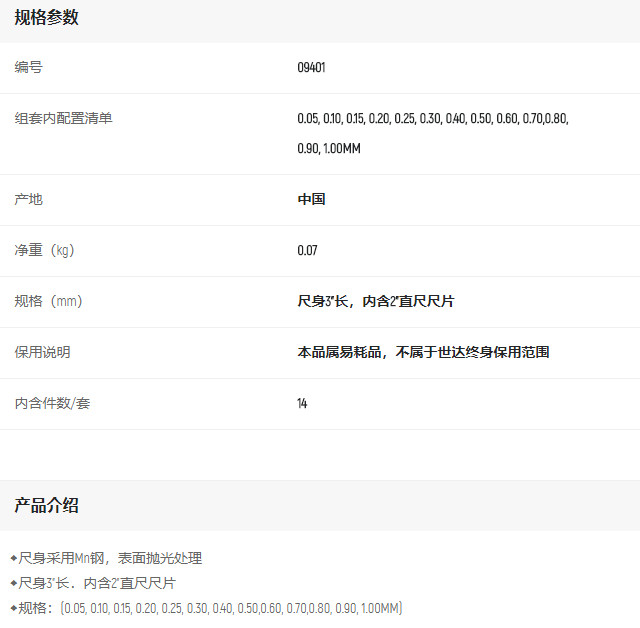Image resolution: width=640 pixels, height=628 pixels.
Task: Click the 产品介绍 section heading
Action: (x=46, y=505)
